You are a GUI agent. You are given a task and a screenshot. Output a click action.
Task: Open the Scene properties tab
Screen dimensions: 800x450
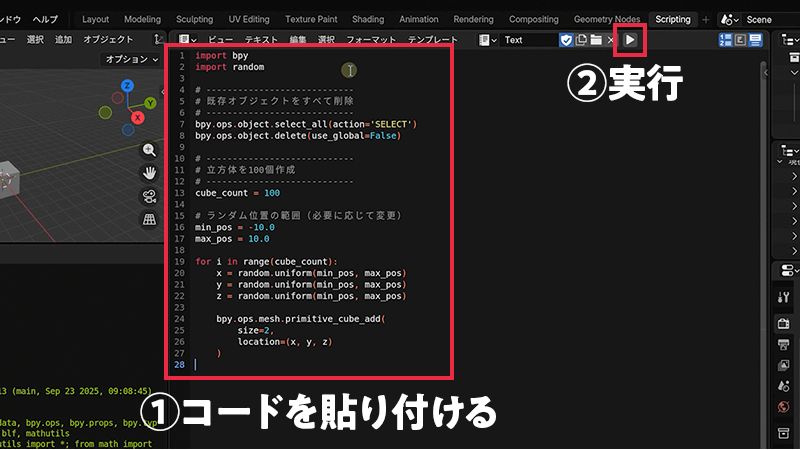click(784, 386)
